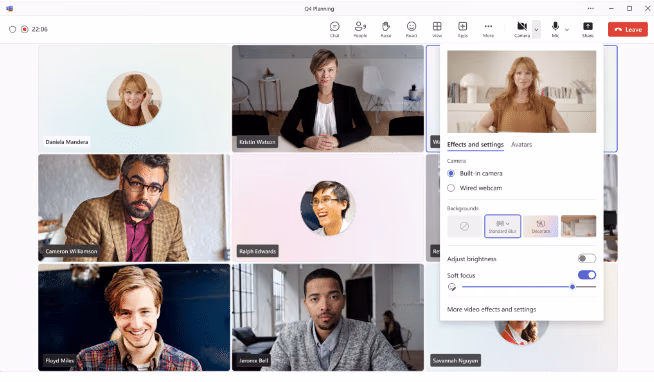Open the People participants list

(360, 29)
